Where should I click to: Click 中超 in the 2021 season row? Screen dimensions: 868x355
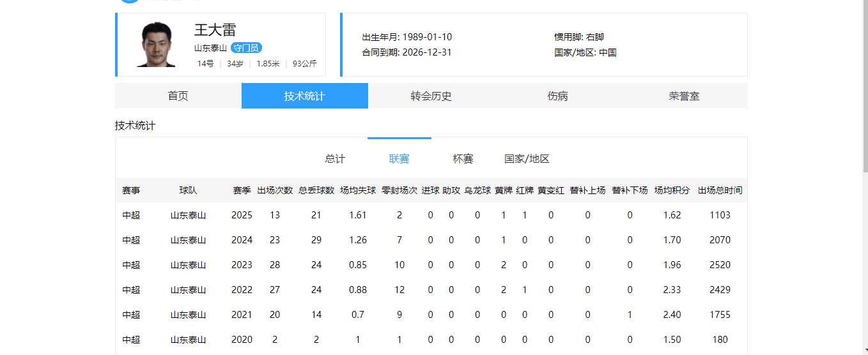click(x=131, y=315)
